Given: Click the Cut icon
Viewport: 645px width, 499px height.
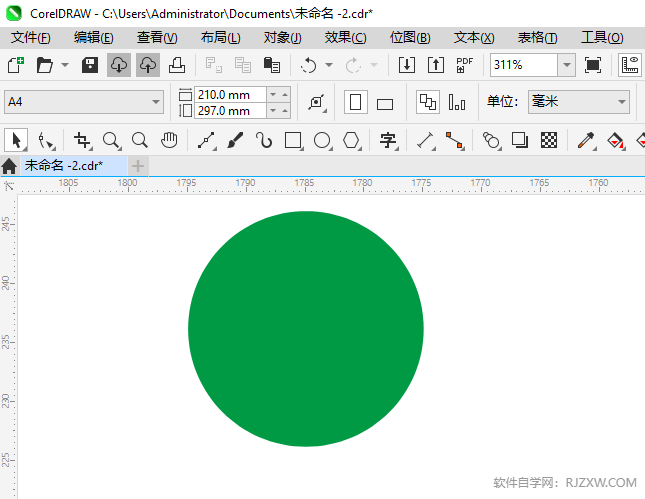Looking at the screenshot, I should pos(214,65).
